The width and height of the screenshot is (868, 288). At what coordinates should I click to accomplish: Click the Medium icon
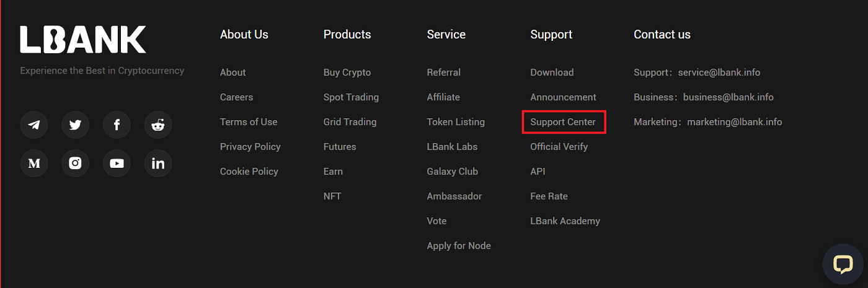(x=34, y=164)
